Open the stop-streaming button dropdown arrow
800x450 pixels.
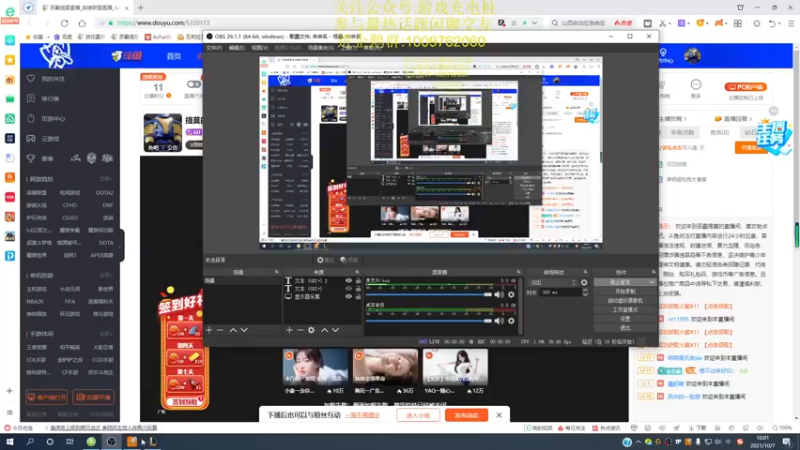[652, 282]
